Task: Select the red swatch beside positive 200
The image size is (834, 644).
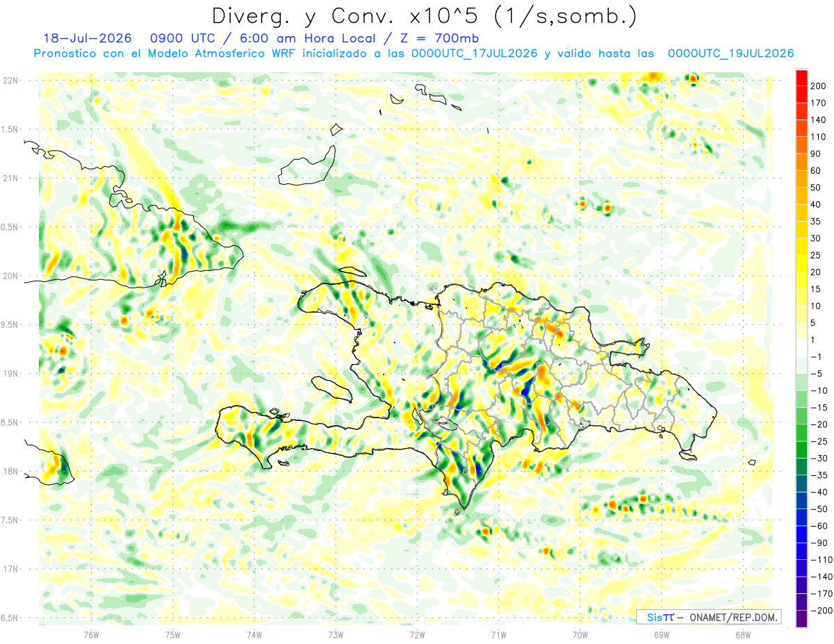Action: pyautogui.click(x=801, y=78)
